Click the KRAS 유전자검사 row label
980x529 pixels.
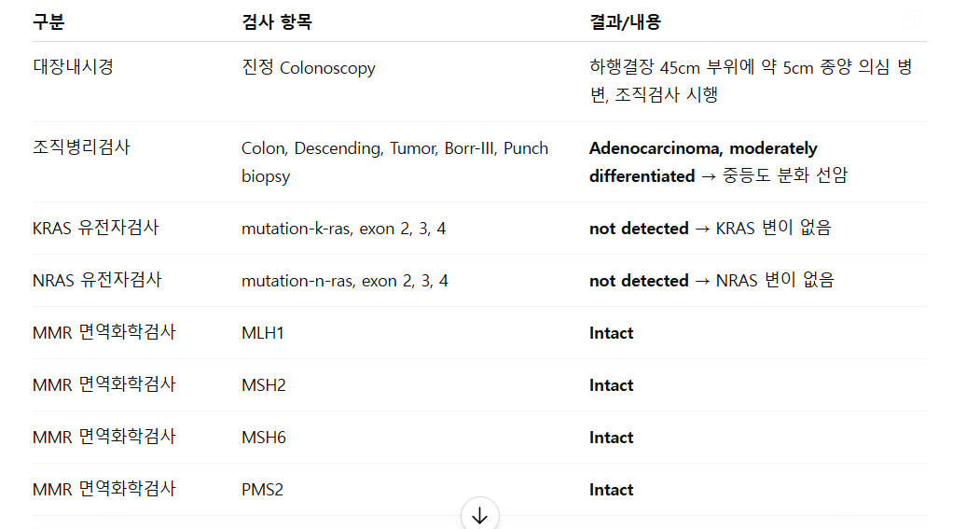coord(96,228)
